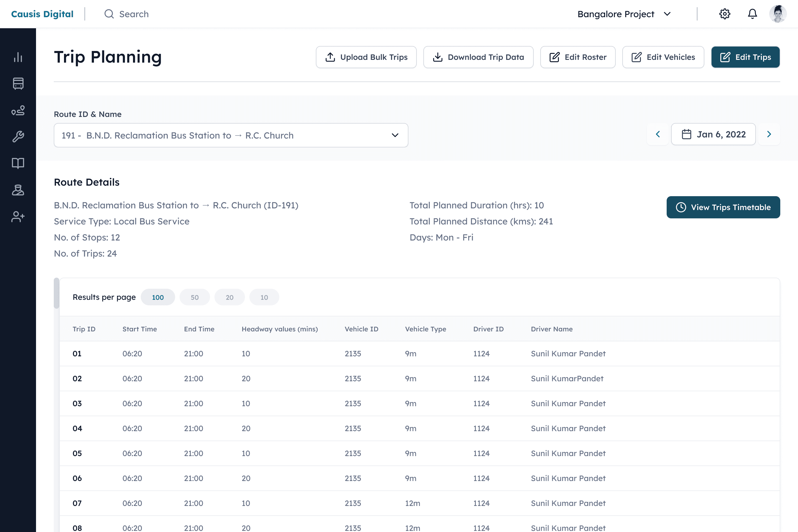Select the wrench maintenance sidebar icon
The width and height of the screenshot is (798, 532).
pos(18,137)
